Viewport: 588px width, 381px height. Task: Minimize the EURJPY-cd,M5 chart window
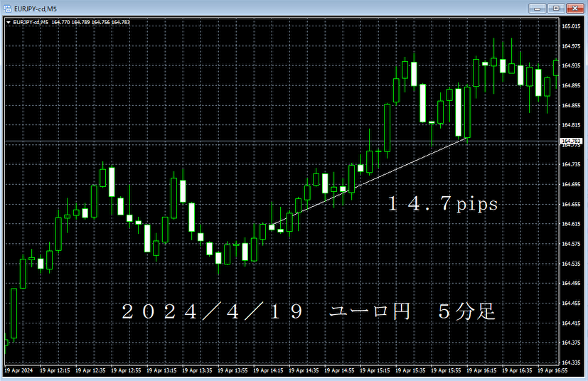click(538, 9)
